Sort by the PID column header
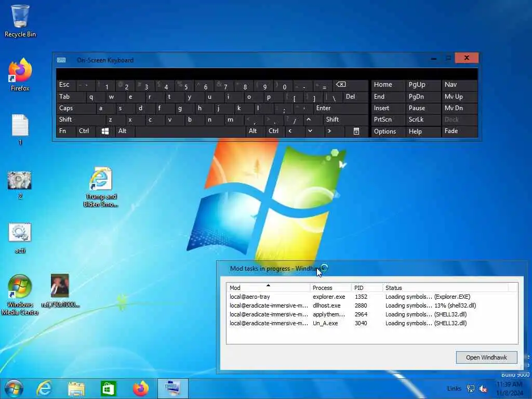532x399 pixels. pos(367,288)
